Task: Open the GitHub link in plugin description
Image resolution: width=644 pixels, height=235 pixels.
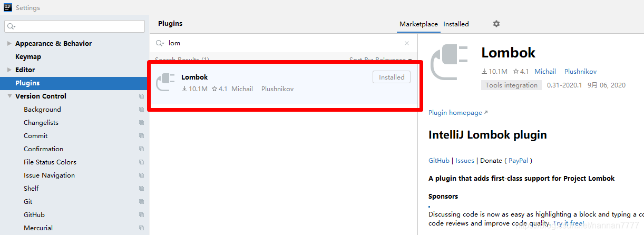Action: pyautogui.click(x=439, y=161)
